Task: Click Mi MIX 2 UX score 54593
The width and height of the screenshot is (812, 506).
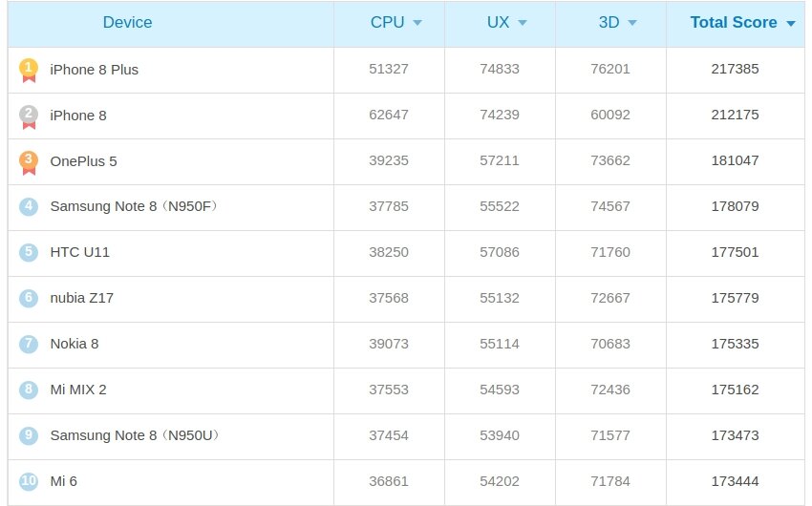Action: (x=500, y=390)
